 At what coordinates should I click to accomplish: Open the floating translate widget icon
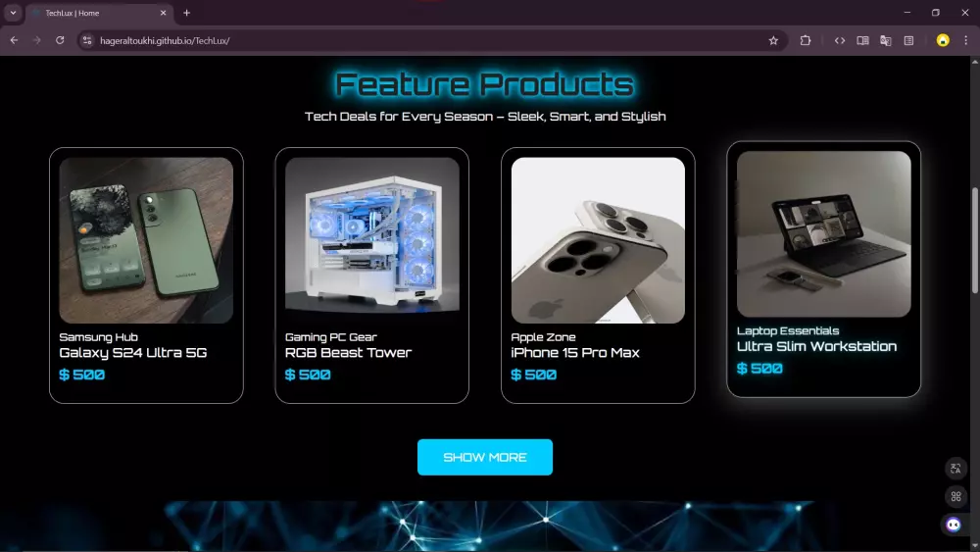pyautogui.click(x=955, y=469)
